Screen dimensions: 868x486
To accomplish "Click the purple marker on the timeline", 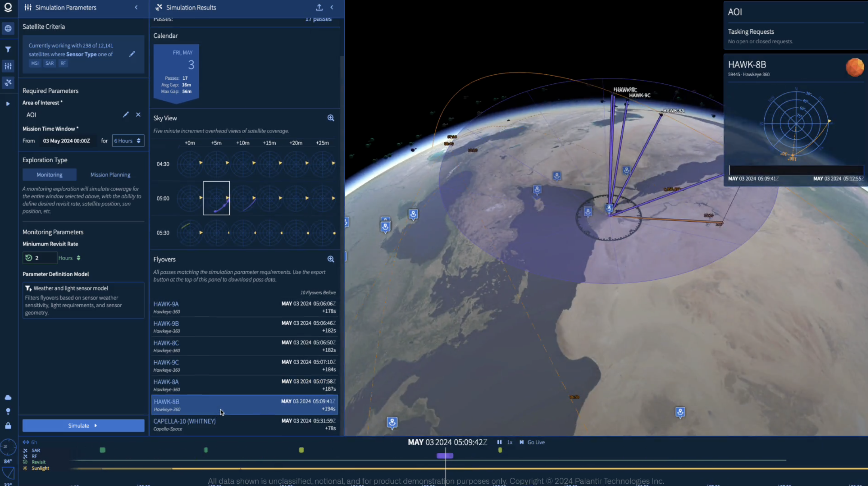I will click(x=445, y=456).
